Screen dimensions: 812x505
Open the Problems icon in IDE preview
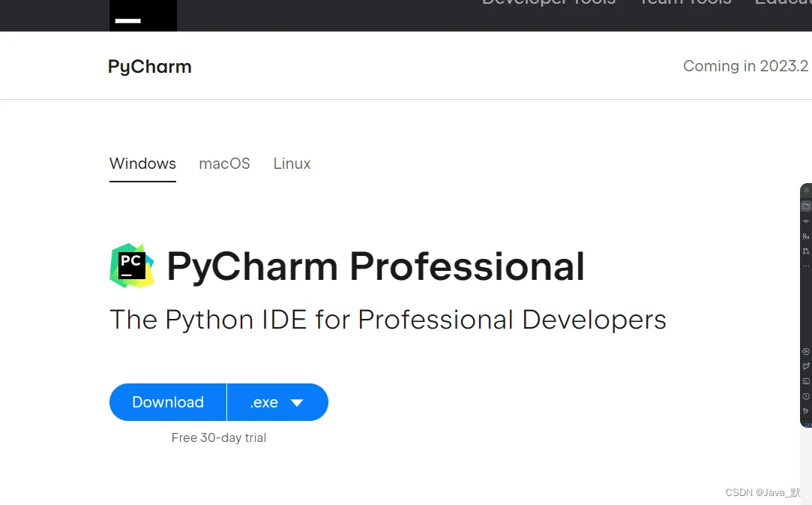(x=806, y=396)
